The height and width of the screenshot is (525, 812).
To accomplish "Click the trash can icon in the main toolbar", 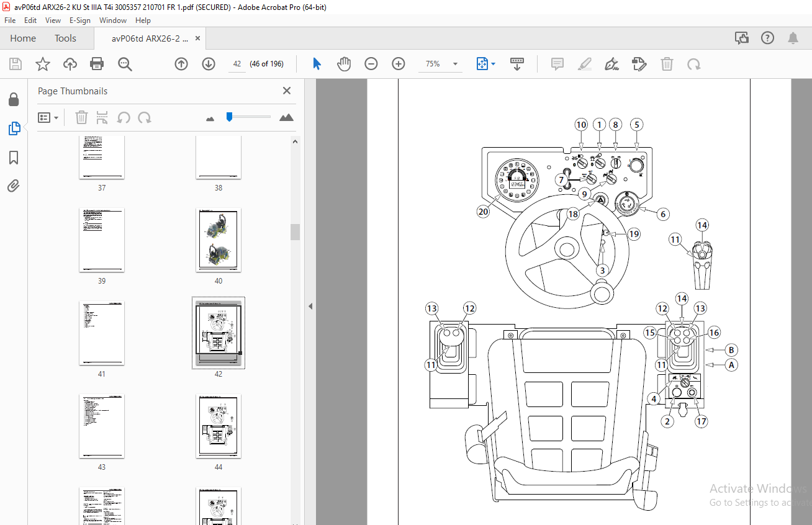I will click(x=667, y=64).
